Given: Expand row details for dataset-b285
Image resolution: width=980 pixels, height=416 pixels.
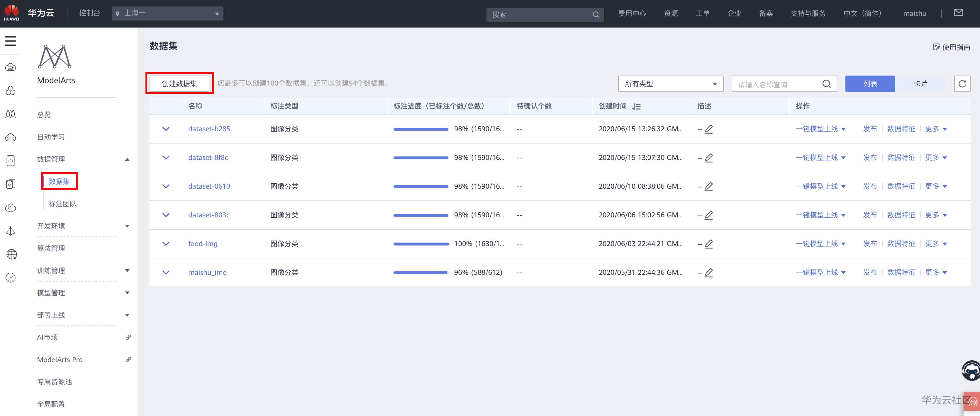Looking at the screenshot, I should click(x=166, y=129).
